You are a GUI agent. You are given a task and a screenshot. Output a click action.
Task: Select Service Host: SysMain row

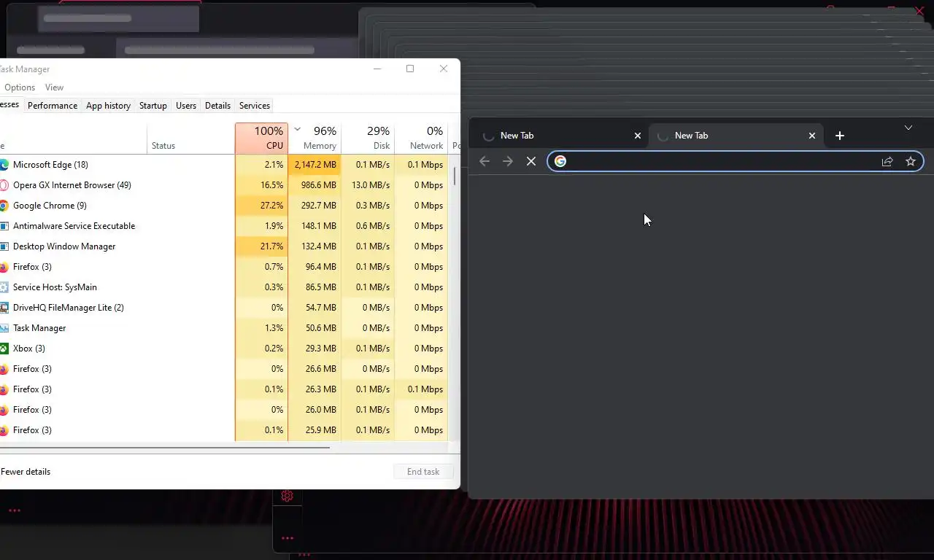pyautogui.click(x=223, y=287)
